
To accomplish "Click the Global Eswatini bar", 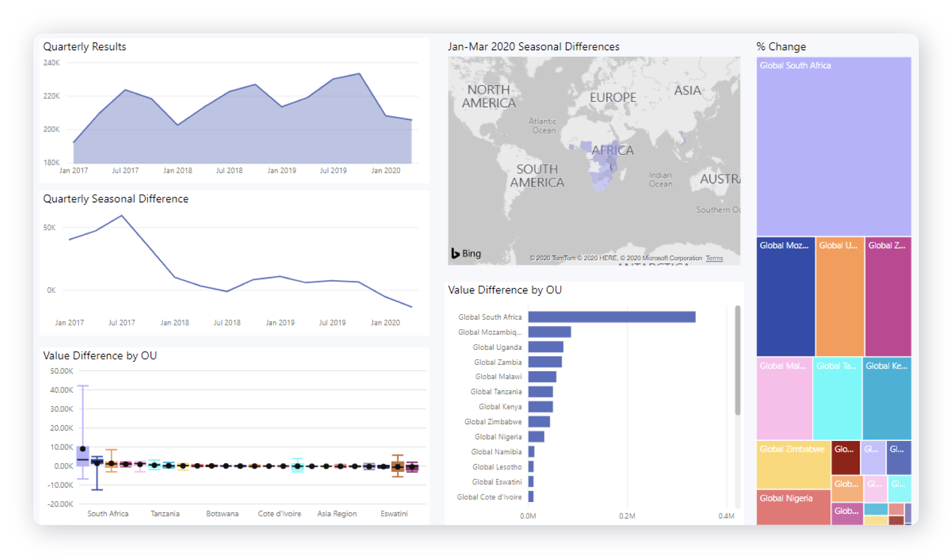I will (x=531, y=482).
